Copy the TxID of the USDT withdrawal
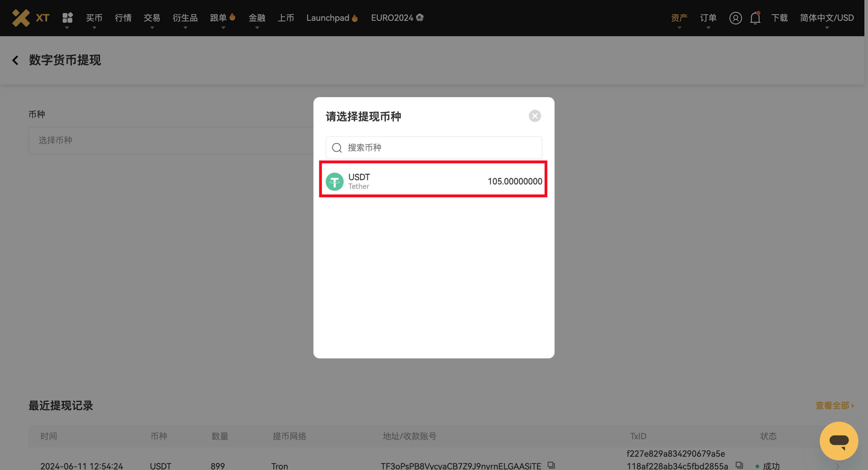The image size is (868, 470). click(739, 465)
